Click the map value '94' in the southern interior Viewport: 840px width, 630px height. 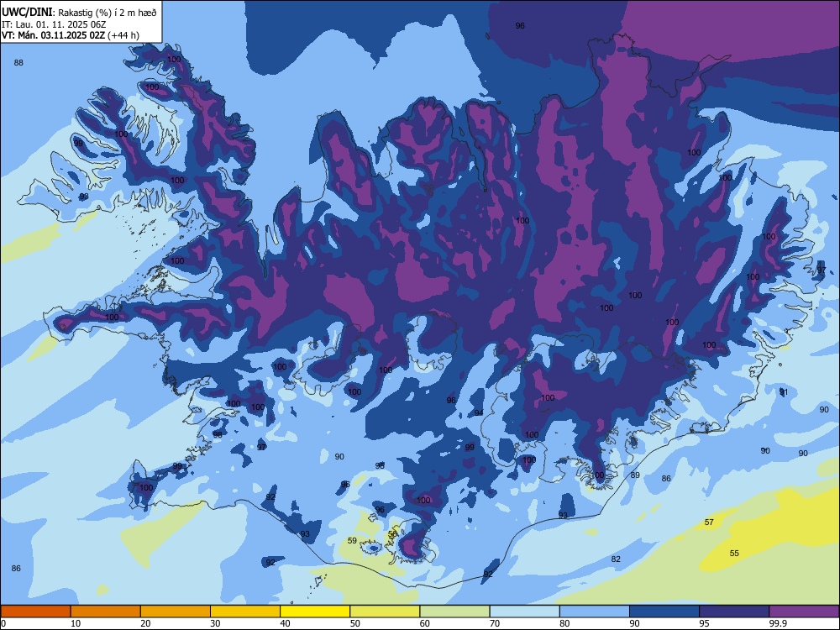(479, 412)
